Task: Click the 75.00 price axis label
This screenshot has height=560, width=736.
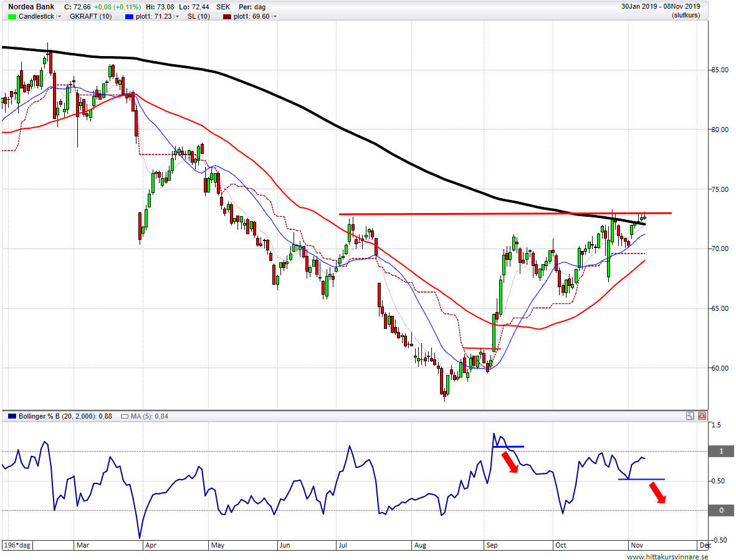Action: pyautogui.click(x=720, y=189)
